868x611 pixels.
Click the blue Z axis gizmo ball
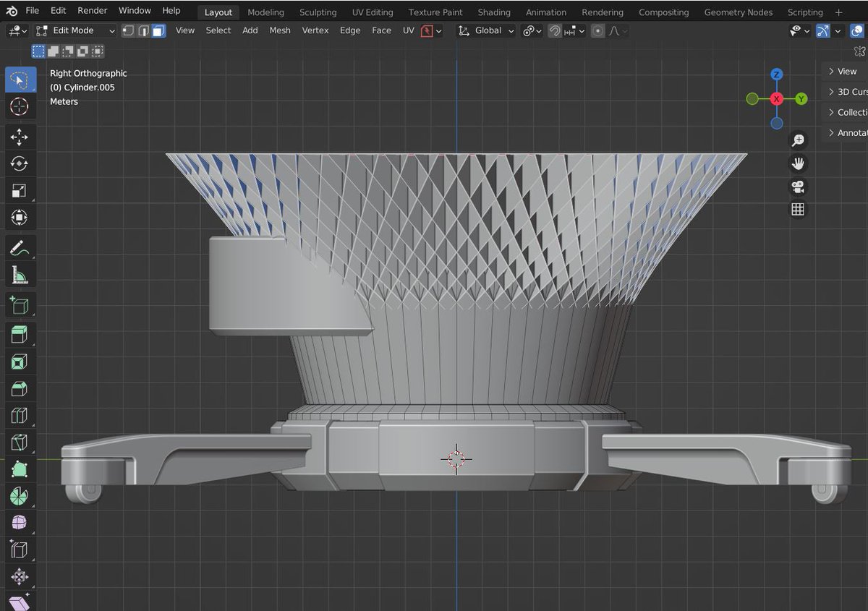[x=777, y=74]
